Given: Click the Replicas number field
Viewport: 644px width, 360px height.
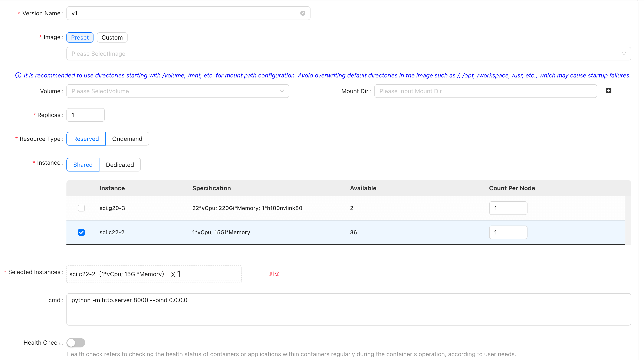Looking at the screenshot, I should pyautogui.click(x=85, y=115).
